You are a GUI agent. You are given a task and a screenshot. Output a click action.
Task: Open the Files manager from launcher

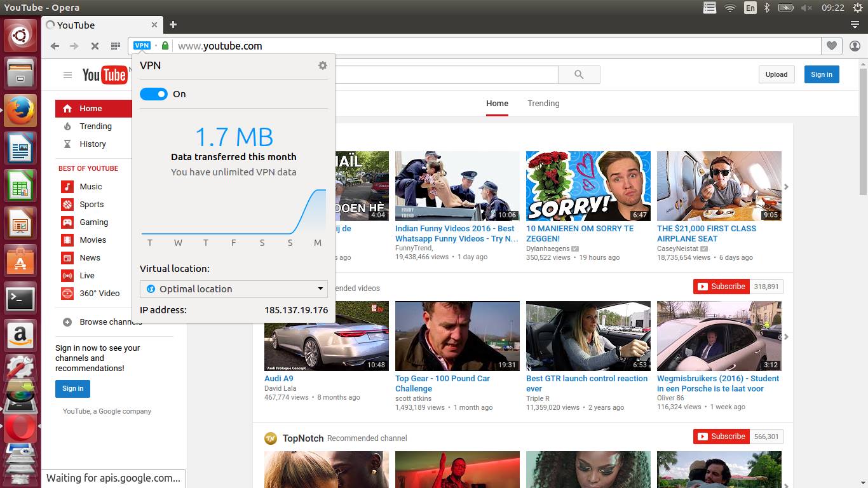coord(20,74)
